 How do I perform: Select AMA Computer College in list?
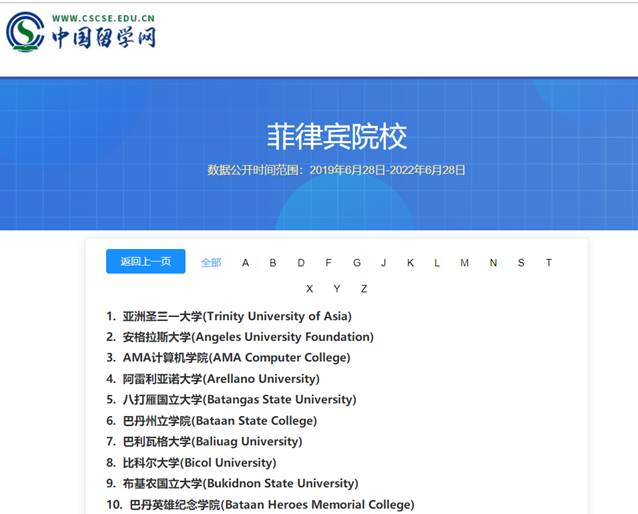click(236, 358)
